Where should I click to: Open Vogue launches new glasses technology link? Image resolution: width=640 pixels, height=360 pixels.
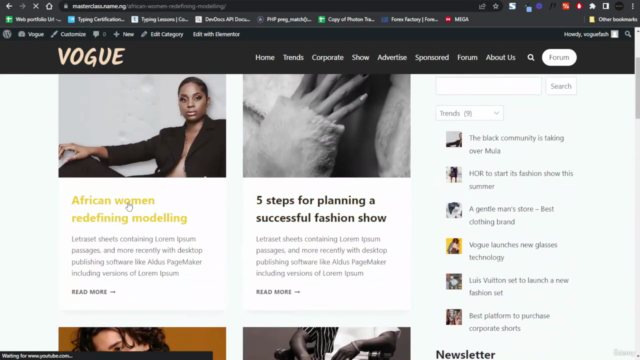pos(513,251)
